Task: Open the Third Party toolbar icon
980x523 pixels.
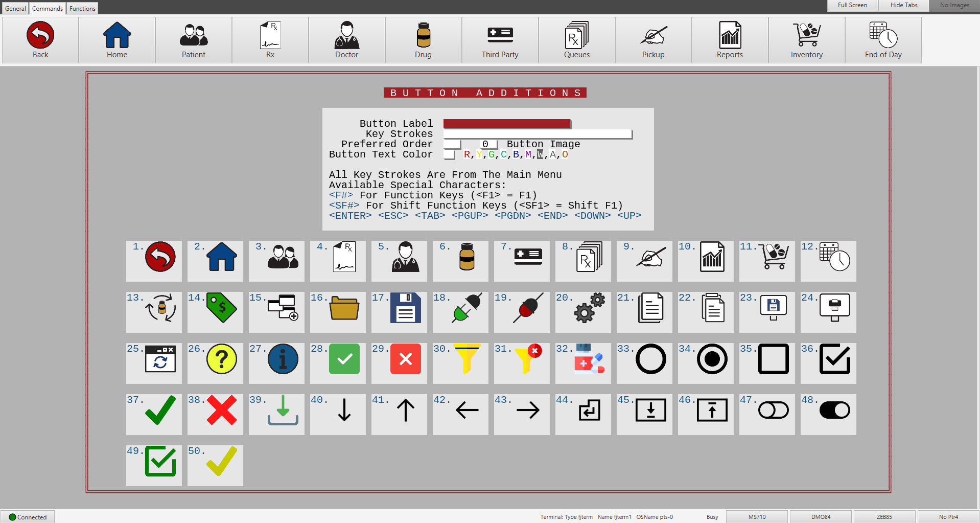Action: 500,40
